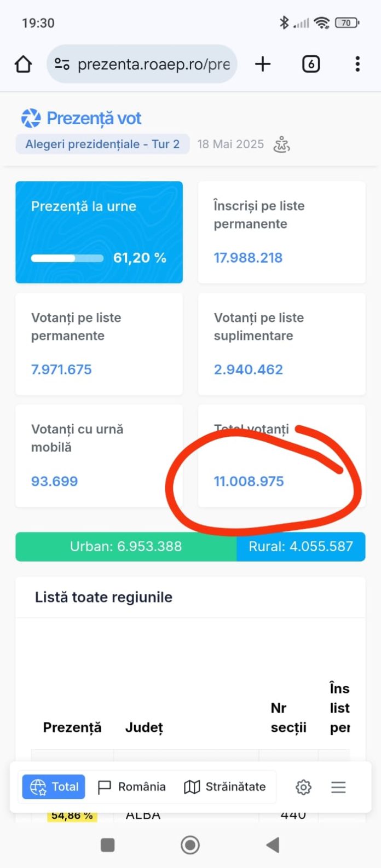Switch to the România tab
The width and height of the screenshot is (381, 868).
[x=131, y=787]
